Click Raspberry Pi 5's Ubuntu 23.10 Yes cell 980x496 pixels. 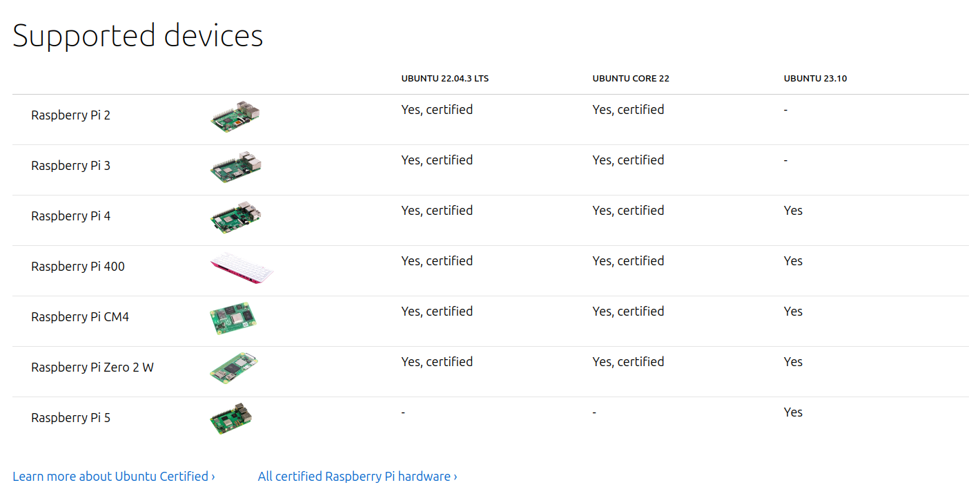click(x=793, y=412)
